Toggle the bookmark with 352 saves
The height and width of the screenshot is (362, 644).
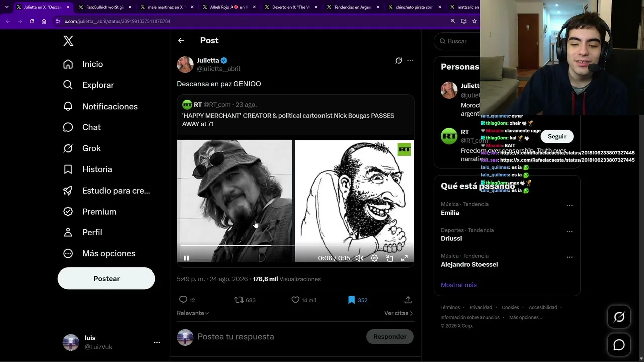(x=351, y=300)
